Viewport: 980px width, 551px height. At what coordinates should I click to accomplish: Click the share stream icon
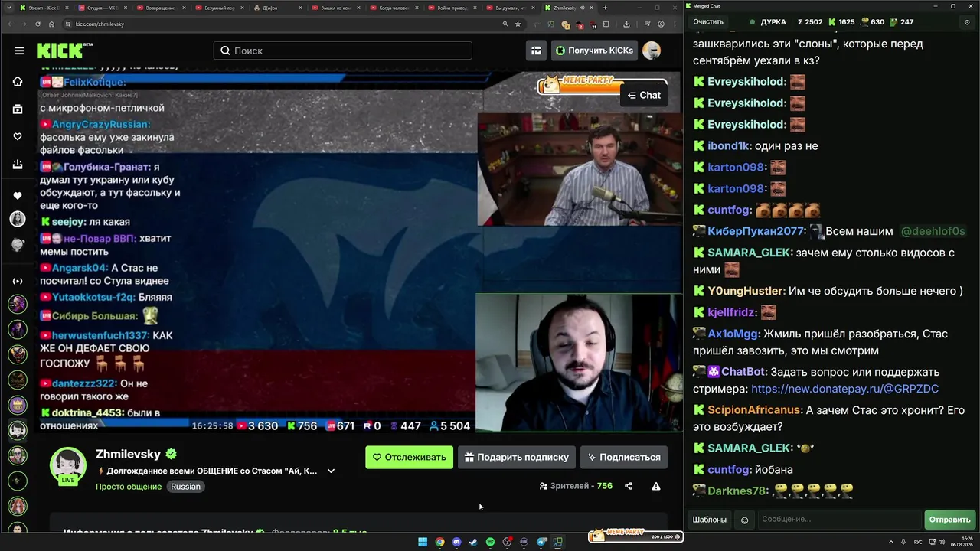click(x=629, y=486)
